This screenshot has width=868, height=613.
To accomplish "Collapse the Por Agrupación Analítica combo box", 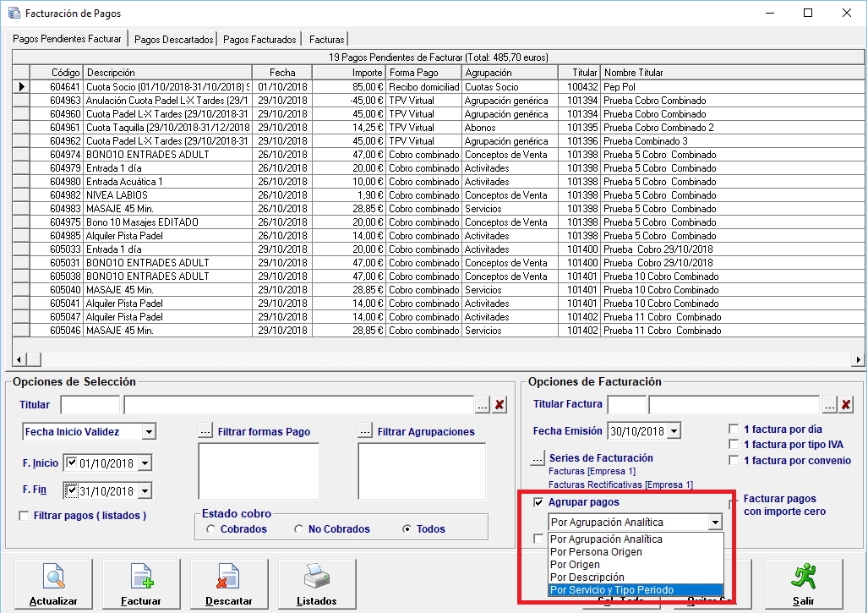I will (x=715, y=523).
